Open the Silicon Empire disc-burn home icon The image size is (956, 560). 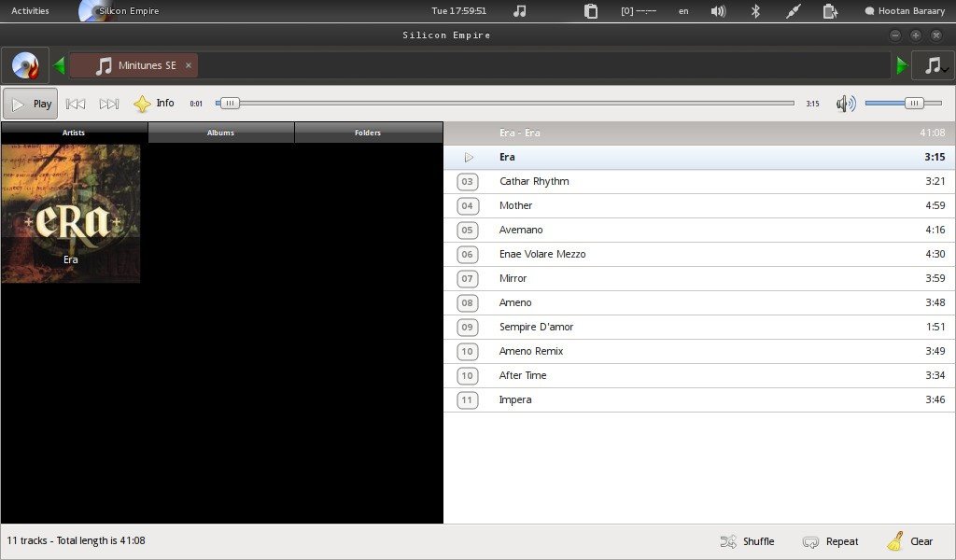click(x=25, y=65)
